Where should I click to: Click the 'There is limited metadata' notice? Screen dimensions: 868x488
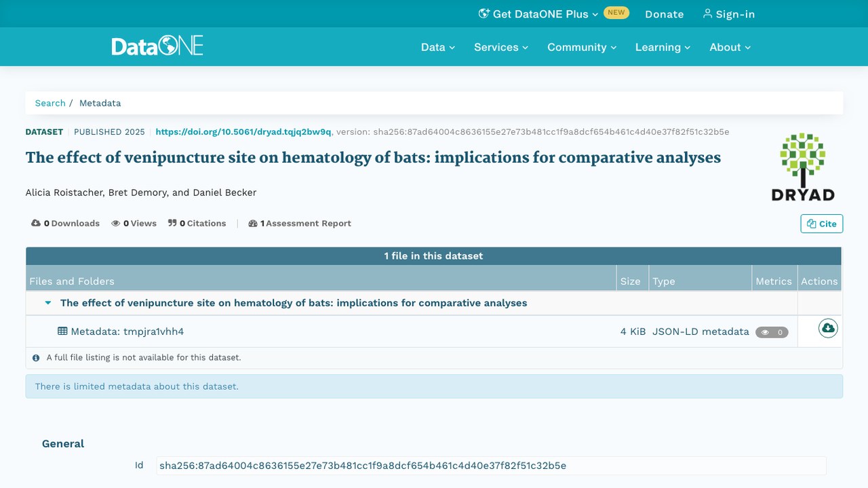(x=434, y=386)
